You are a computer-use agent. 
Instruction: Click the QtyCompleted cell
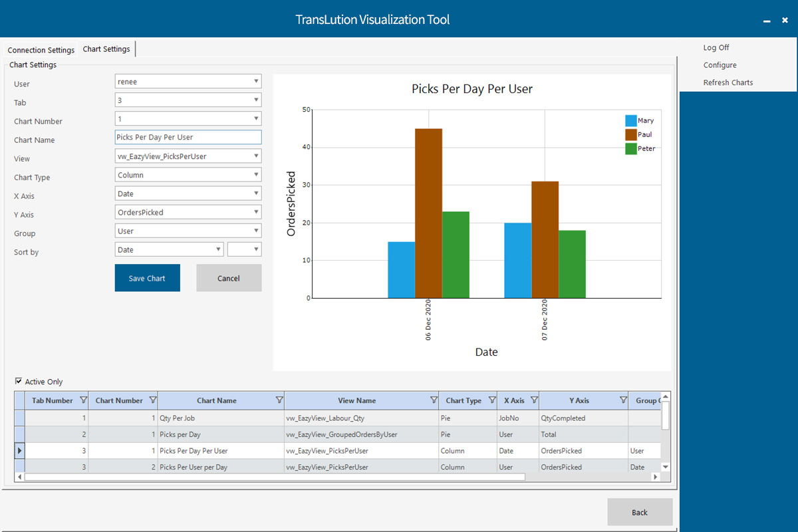click(x=583, y=418)
